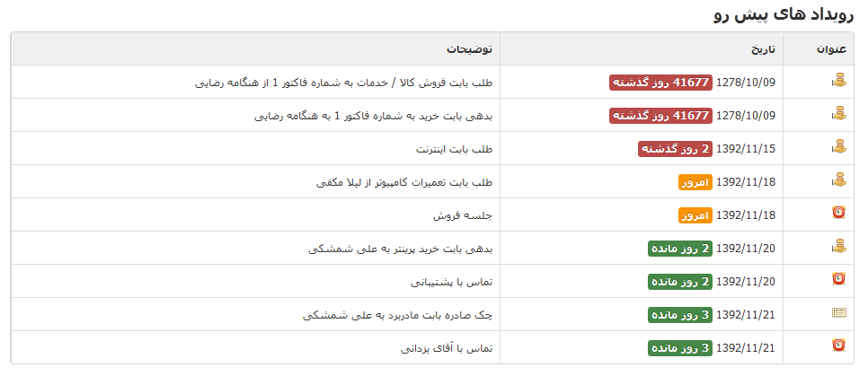Click the cheque icon for the motherboard cheque row
The width and height of the screenshot is (868, 376).
(x=838, y=313)
